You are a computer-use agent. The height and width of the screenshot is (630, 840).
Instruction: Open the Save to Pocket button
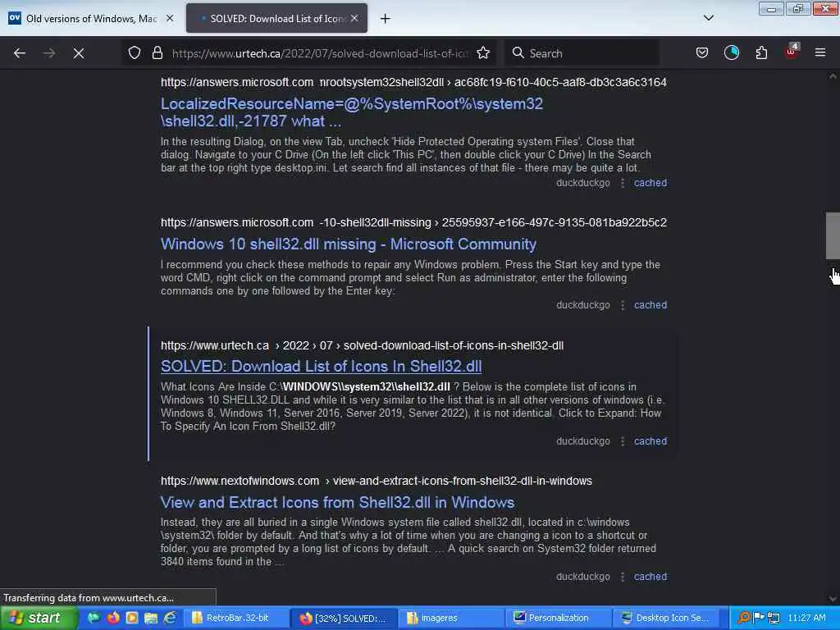[x=702, y=53]
